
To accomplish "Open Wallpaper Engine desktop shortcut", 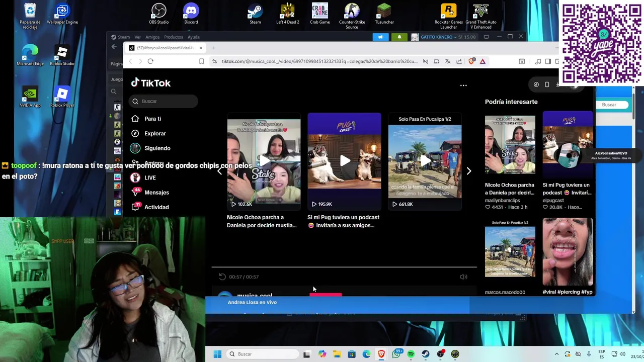I will pos(62,14).
